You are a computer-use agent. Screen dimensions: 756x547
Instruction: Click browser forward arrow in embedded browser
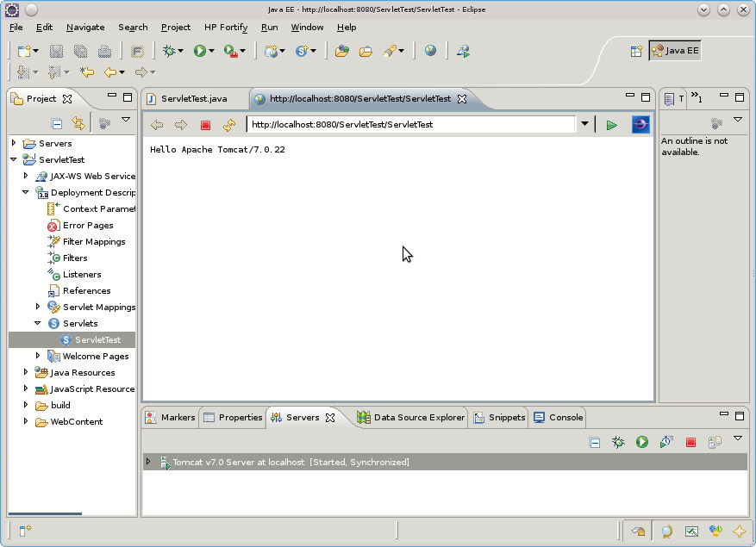click(x=181, y=125)
